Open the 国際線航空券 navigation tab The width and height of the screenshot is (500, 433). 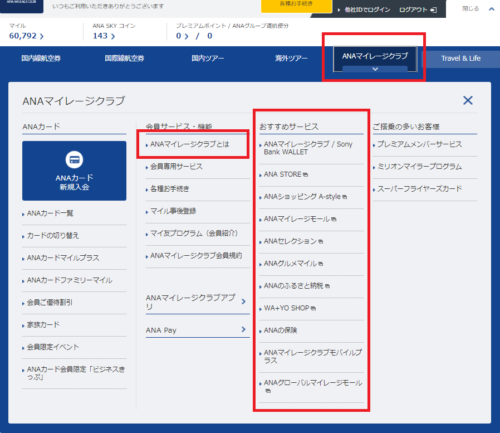124,58
